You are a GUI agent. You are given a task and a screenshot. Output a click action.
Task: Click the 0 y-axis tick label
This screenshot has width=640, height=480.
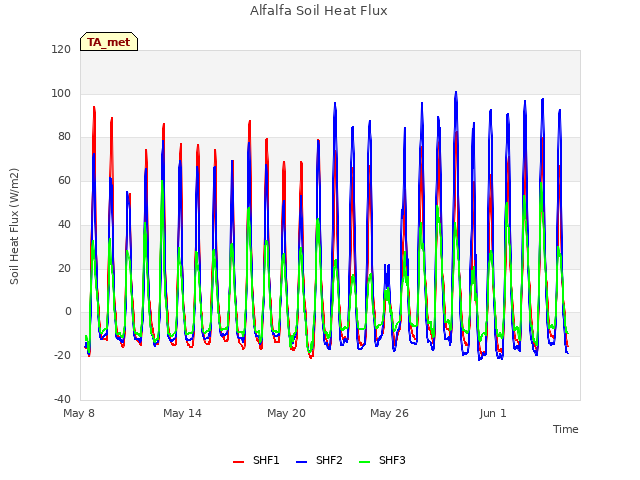coord(68,312)
